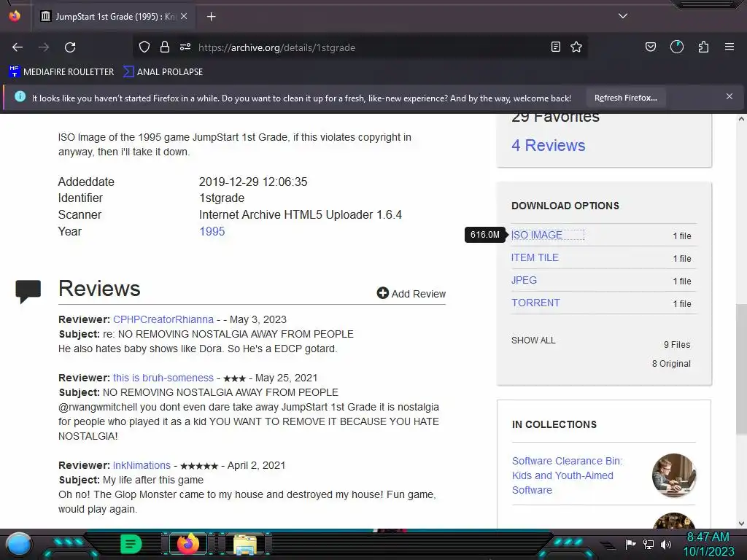Click the taskbar clock showing 8:47 AM

click(x=708, y=544)
